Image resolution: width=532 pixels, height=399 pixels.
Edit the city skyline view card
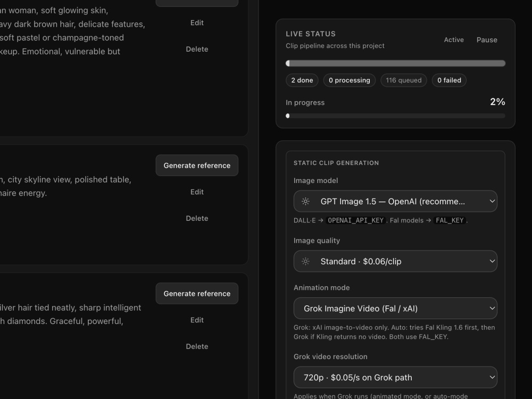coord(197,192)
